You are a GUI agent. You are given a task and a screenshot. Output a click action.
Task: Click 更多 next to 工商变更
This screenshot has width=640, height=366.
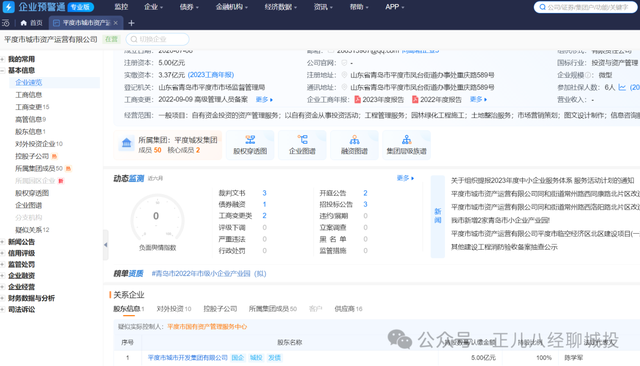(x=264, y=100)
